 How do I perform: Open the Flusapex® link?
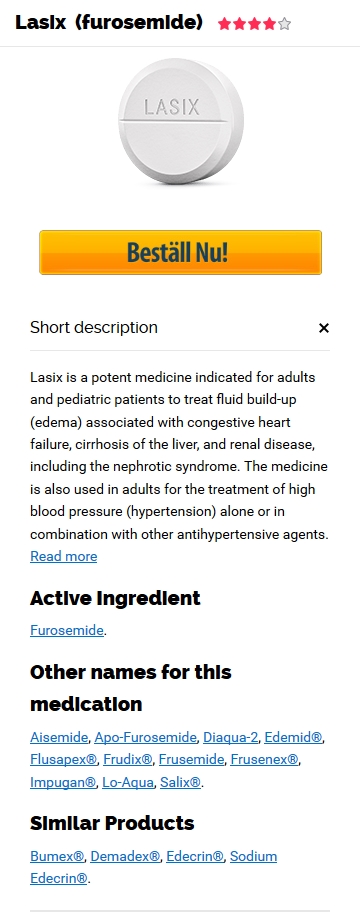pos(63,760)
